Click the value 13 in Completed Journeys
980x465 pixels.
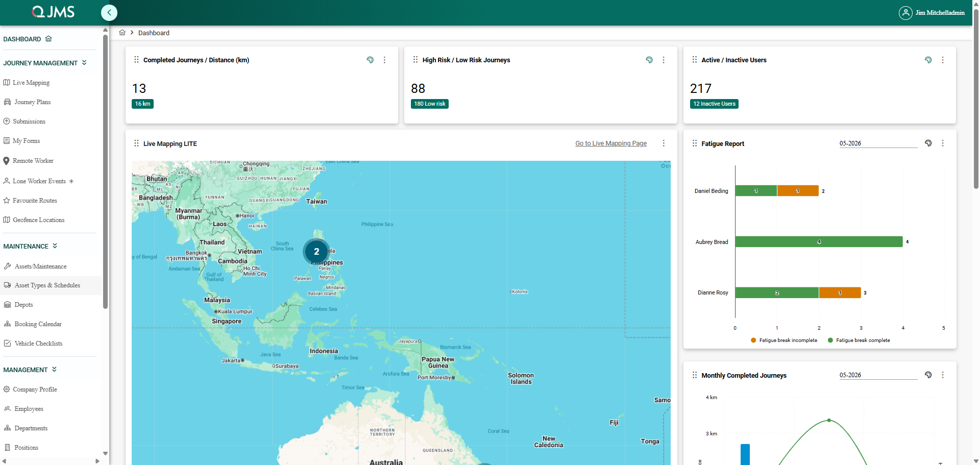pos(139,88)
